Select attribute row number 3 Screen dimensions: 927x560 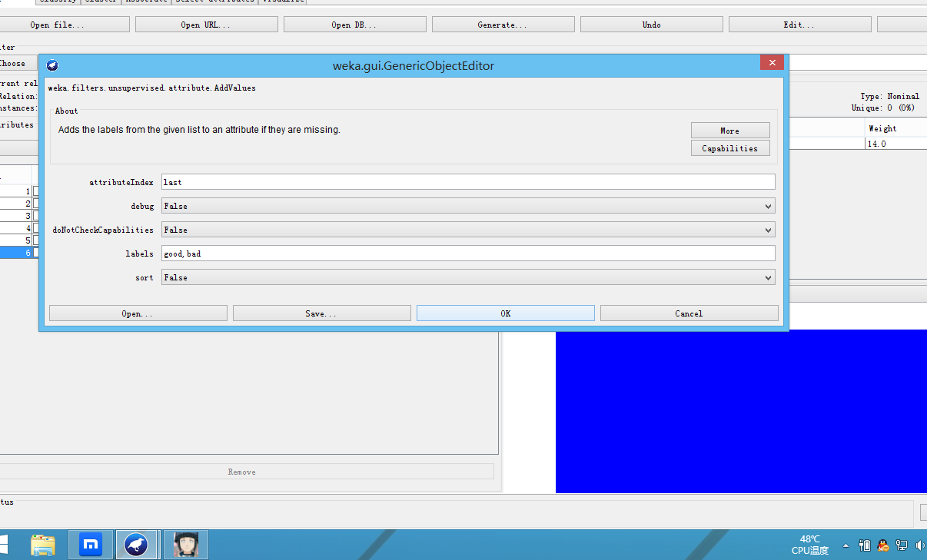pos(15,216)
